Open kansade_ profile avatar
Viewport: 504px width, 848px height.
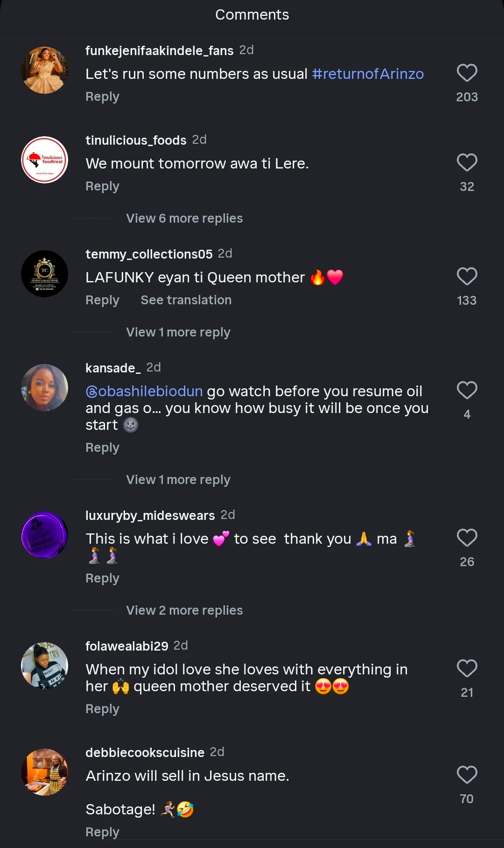click(45, 388)
